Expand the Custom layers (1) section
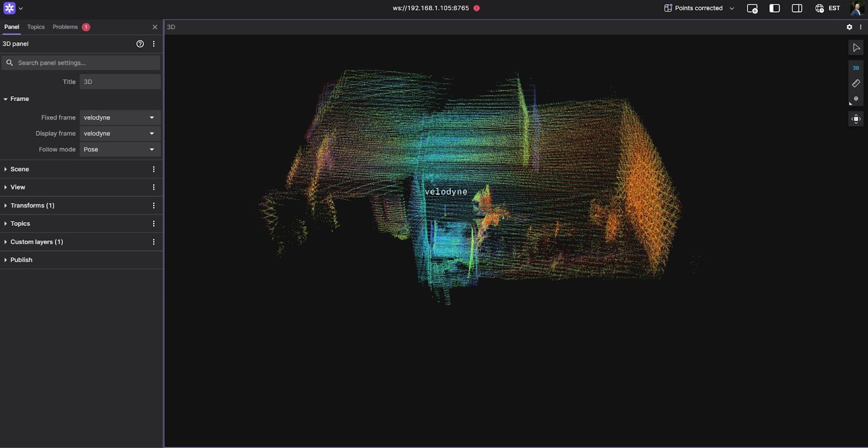Image resolution: width=868 pixels, height=448 pixels. coord(36,242)
